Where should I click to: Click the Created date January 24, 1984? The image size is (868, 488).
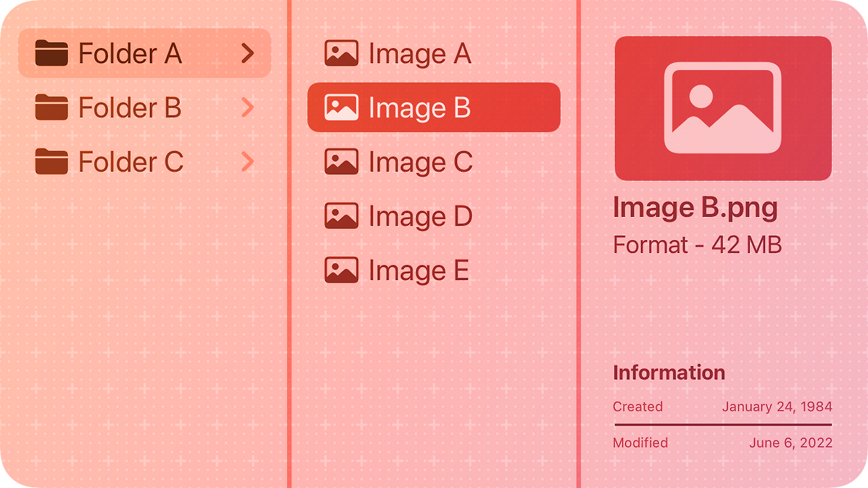tap(777, 407)
